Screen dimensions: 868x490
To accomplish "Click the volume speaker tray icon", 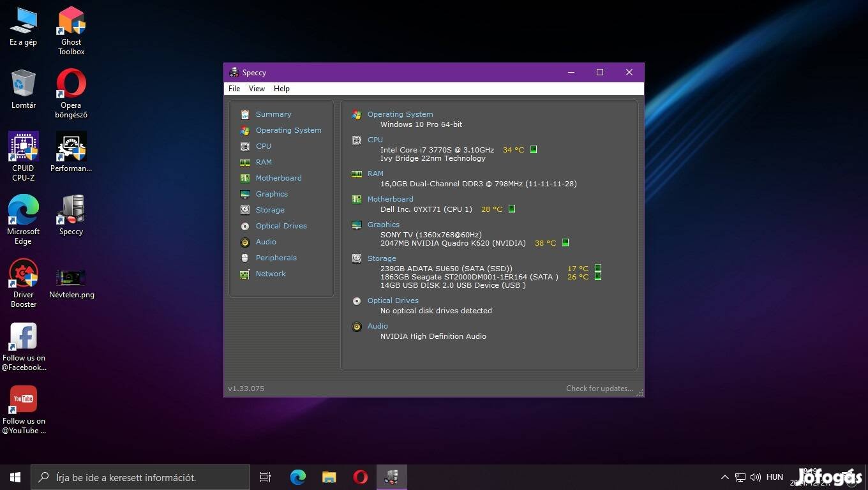I will pos(756,477).
